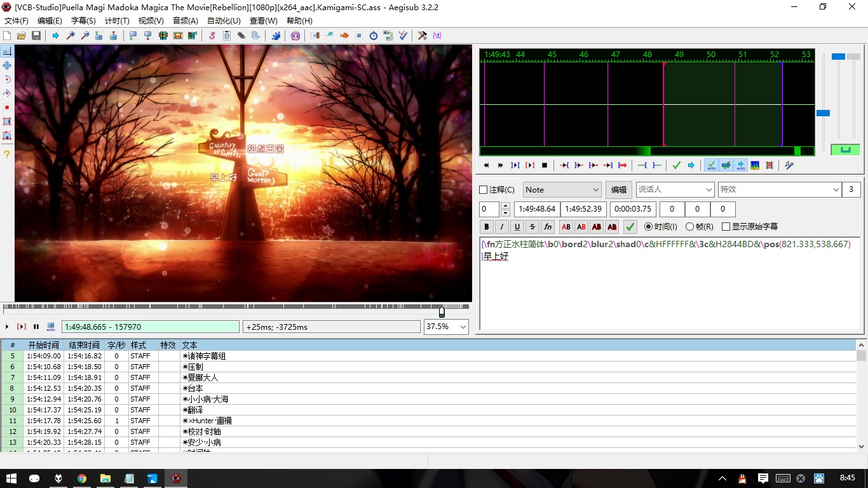Apply bold with the B button
Image resolution: width=868 pixels, height=488 pixels.
click(x=487, y=227)
